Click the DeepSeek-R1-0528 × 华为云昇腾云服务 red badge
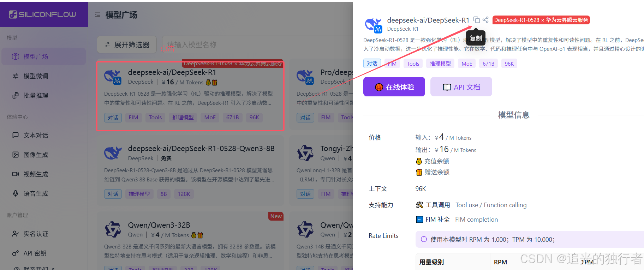644x270 pixels. 541,20
